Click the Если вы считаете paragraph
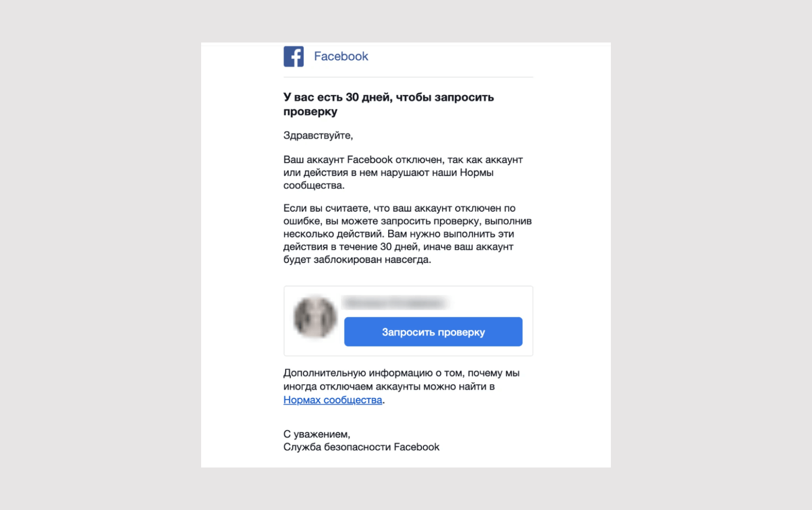This screenshot has width=812, height=510. (x=407, y=234)
